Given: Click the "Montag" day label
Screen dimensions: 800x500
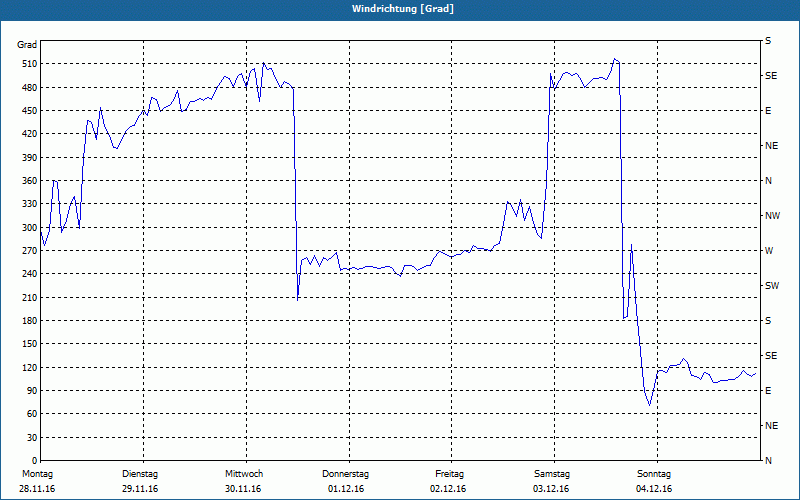Looking at the screenshot, I should point(37,474).
